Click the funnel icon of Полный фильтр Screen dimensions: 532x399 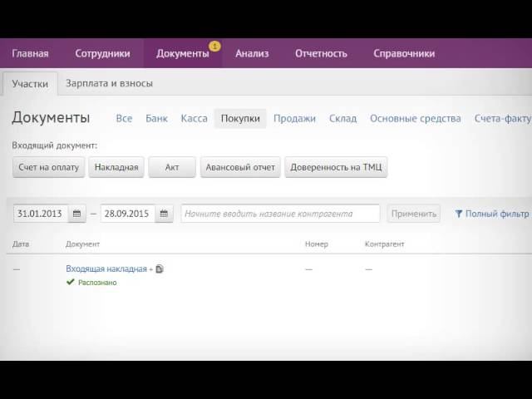tap(459, 214)
